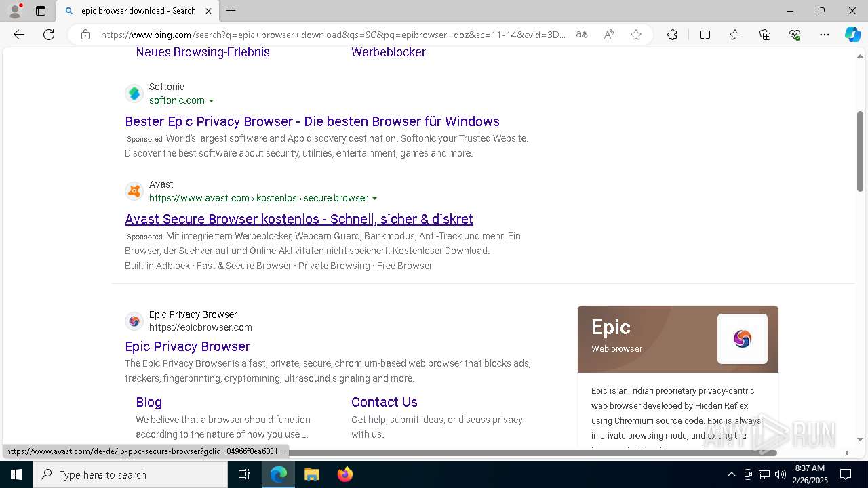Click the taskbar search box
This screenshot has height=488, width=868.
click(x=130, y=474)
